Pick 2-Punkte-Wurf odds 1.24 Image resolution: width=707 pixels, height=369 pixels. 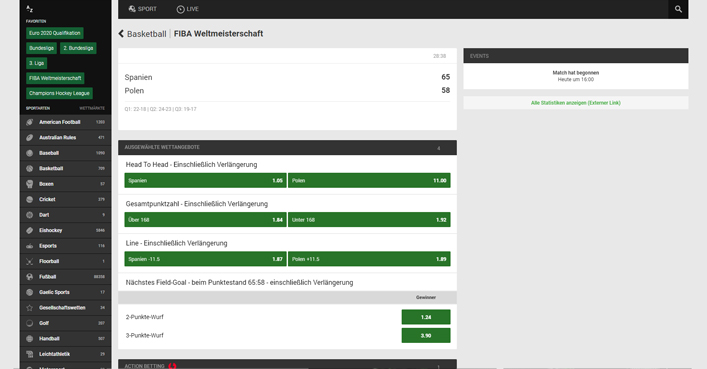[x=426, y=317]
